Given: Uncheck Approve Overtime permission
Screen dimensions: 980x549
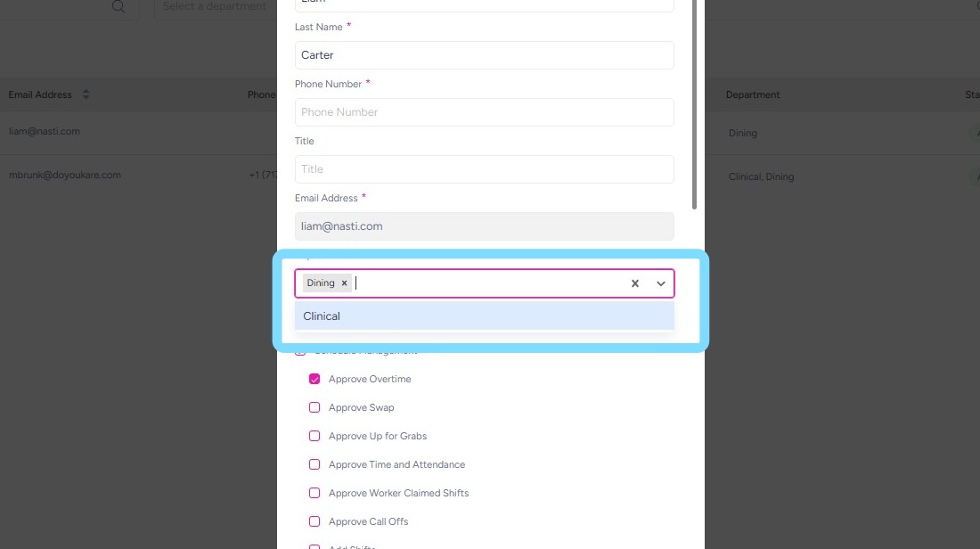Looking at the screenshot, I should [x=314, y=379].
